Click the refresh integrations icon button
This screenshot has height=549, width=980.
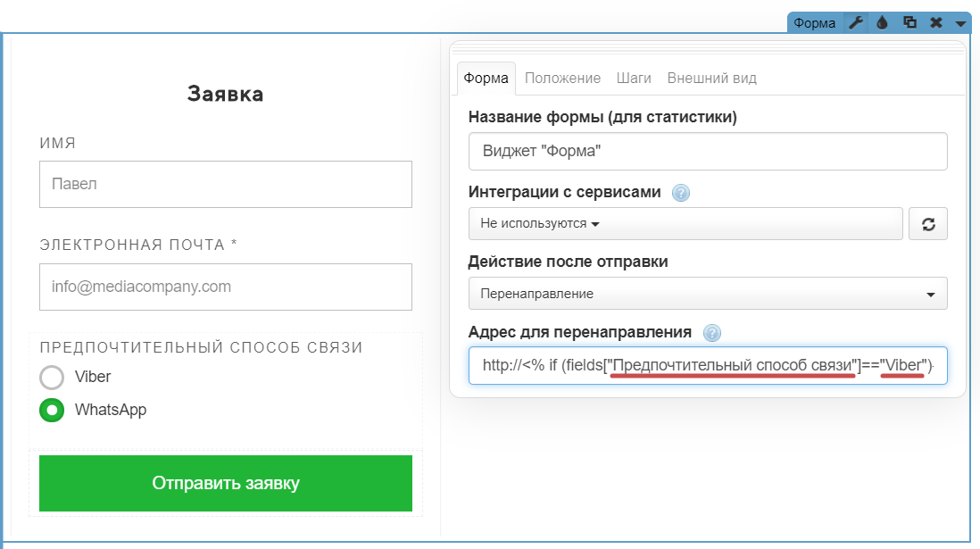927,224
